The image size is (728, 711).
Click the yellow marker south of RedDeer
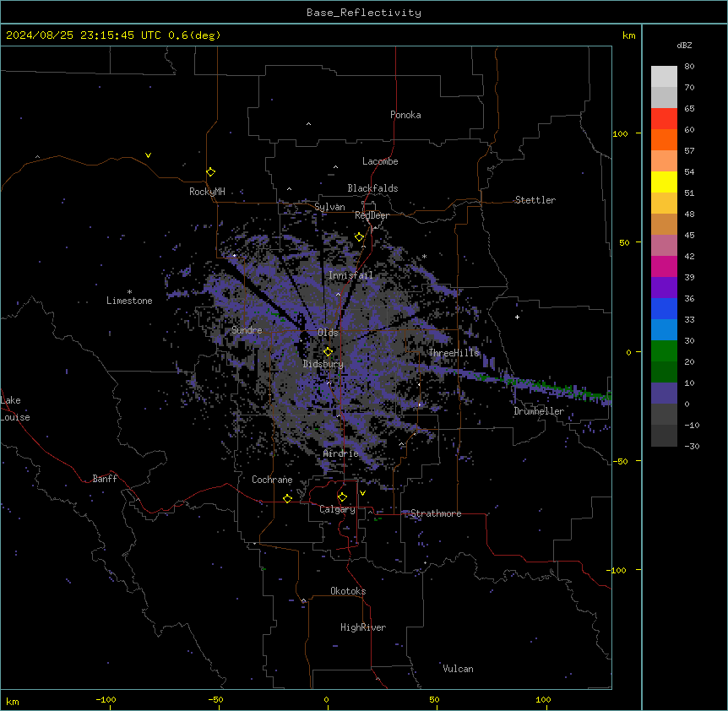pyautogui.click(x=359, y=237)
